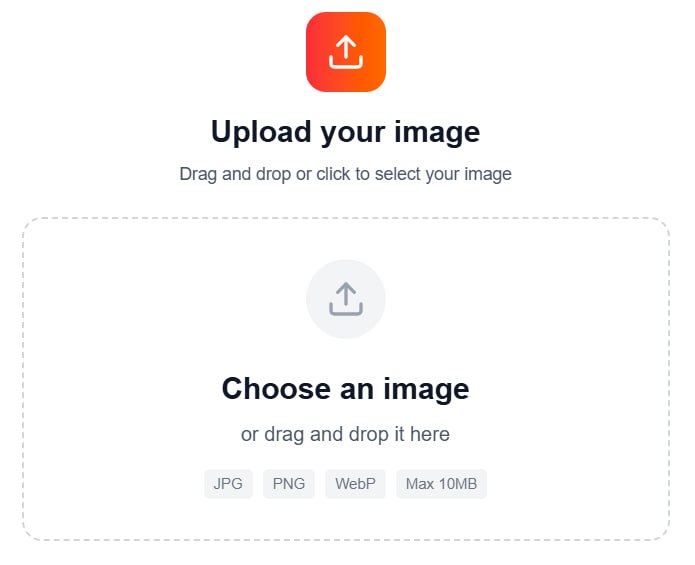The height and width of the screenshot is (565, 695).
Task: Select the JPG format tag
Action: pyautogui.click(x=228, y=483)
